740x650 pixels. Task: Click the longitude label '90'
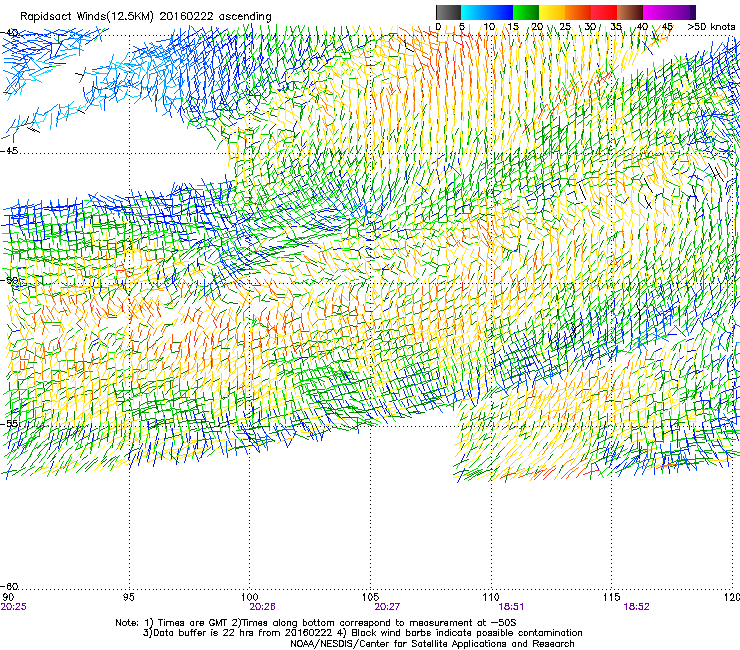8,597
